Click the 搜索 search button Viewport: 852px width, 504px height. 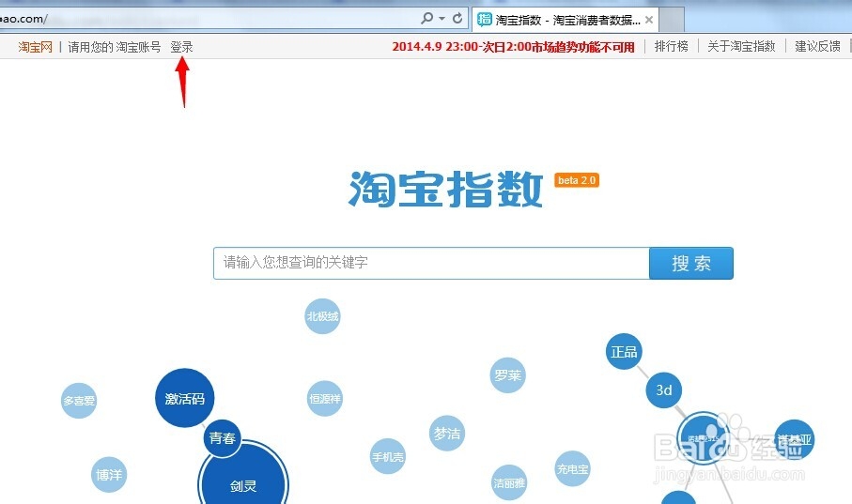point(691,264)
